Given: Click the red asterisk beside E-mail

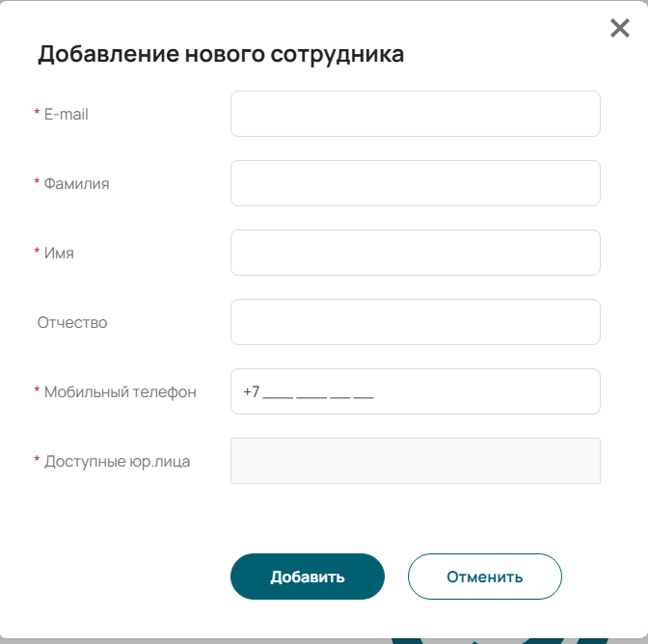Looking at the screenshot, I should (x=37, y=112).
